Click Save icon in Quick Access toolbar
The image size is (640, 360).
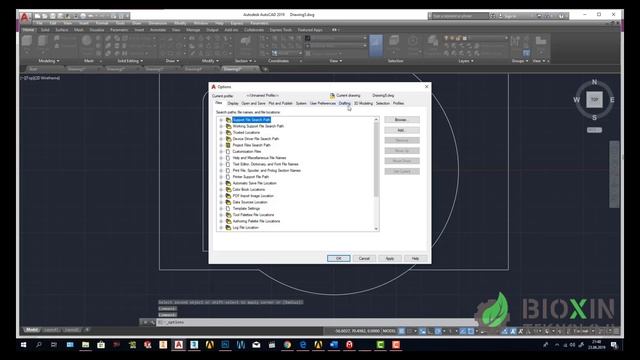point(53,16)
